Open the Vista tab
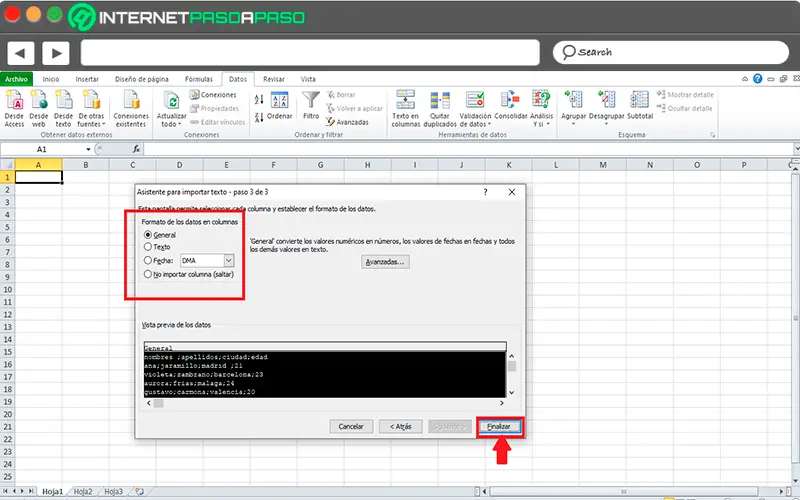This screenshot has width=800, height=500. pyautogui.click(x=308, y=79)
